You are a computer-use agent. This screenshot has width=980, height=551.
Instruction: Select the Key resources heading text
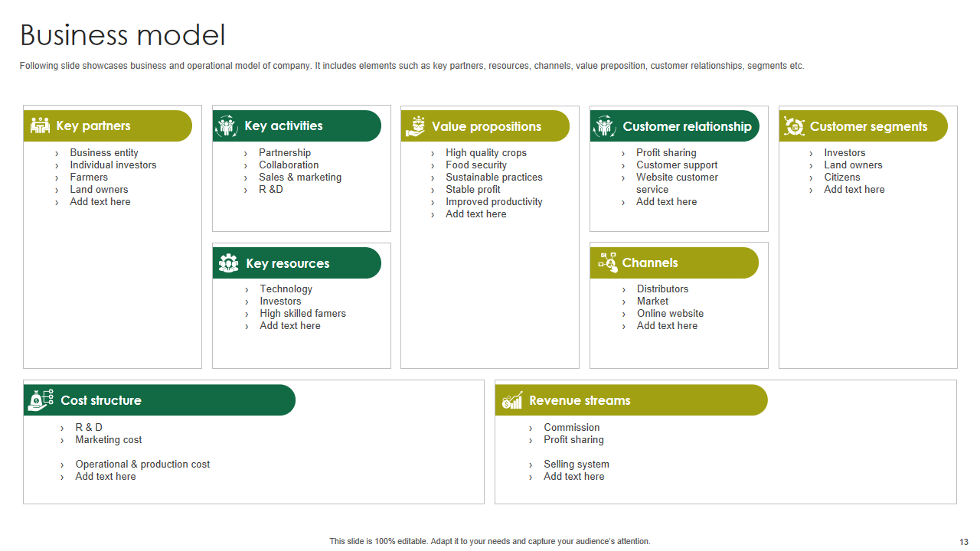tap(287, 263)
